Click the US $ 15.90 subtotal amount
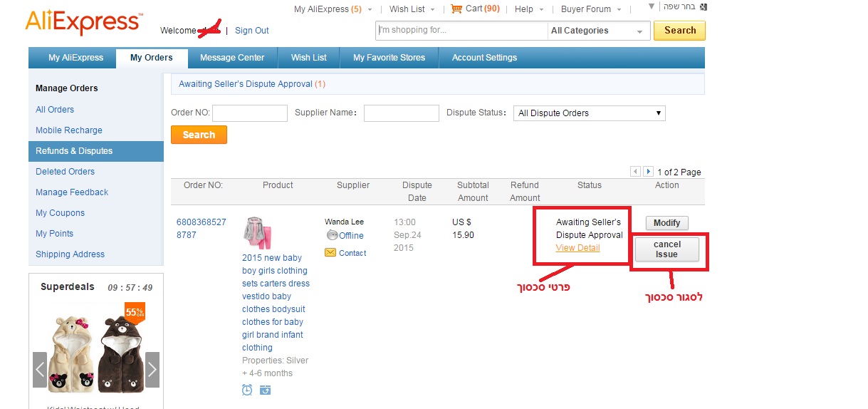Viewport: 868px width, 409px height. pos(463,229)
